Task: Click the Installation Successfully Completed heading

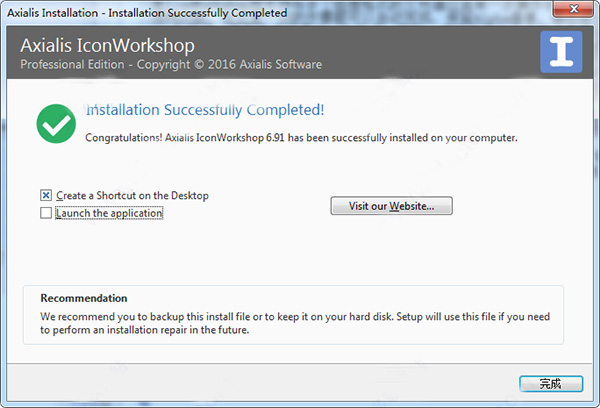Action: (205, 110)
